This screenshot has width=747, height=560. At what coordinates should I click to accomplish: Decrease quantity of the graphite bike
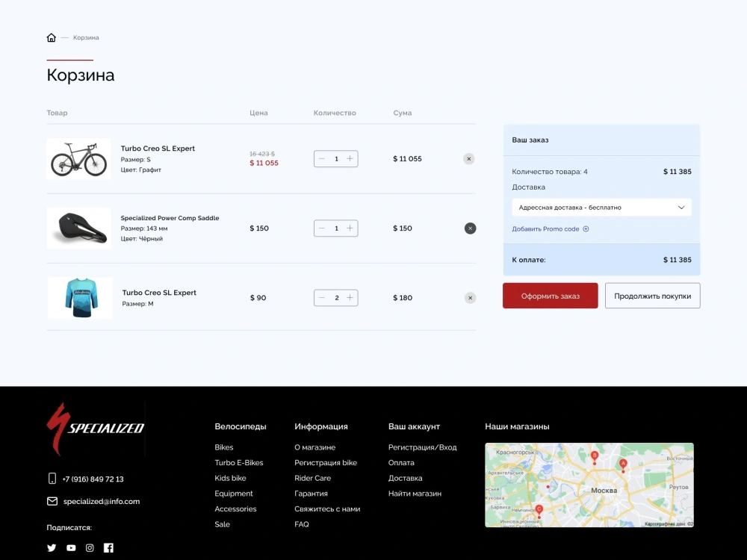click(322, 159)
